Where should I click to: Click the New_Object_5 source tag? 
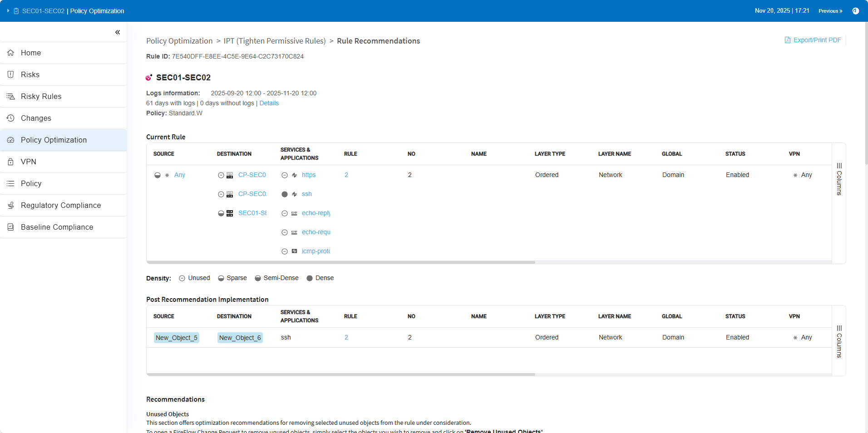tap(176, 338)
